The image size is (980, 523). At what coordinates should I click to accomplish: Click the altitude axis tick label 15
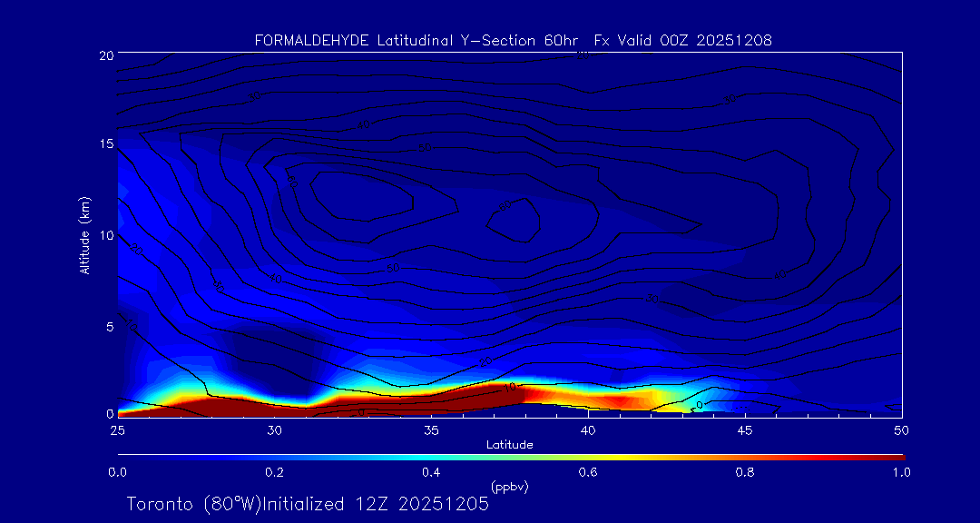[105, 143]
